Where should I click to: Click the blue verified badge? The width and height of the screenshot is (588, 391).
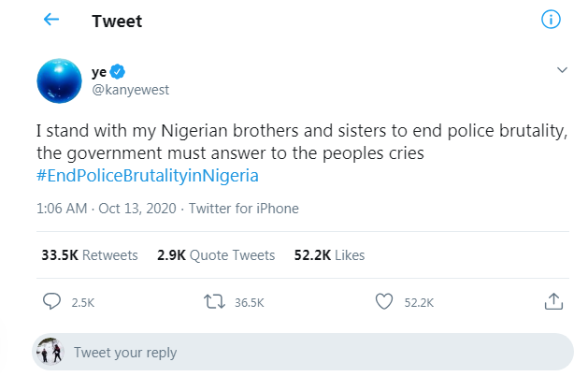(118, 72)
